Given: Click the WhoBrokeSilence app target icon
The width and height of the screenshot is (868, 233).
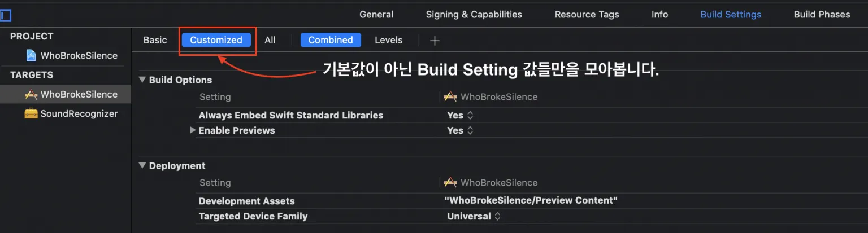Looking at the screenshot, I should 31,94.
